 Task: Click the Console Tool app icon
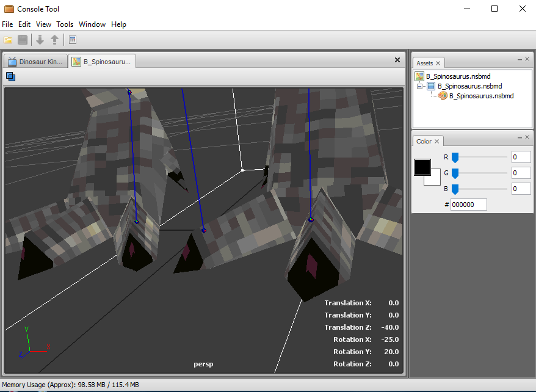[x=9, y=9]
